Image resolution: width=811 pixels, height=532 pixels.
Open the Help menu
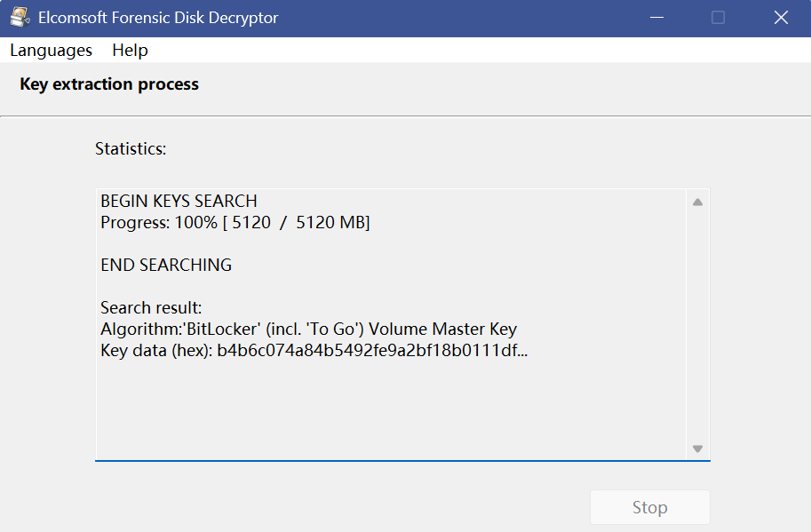[x=130, y=51]
